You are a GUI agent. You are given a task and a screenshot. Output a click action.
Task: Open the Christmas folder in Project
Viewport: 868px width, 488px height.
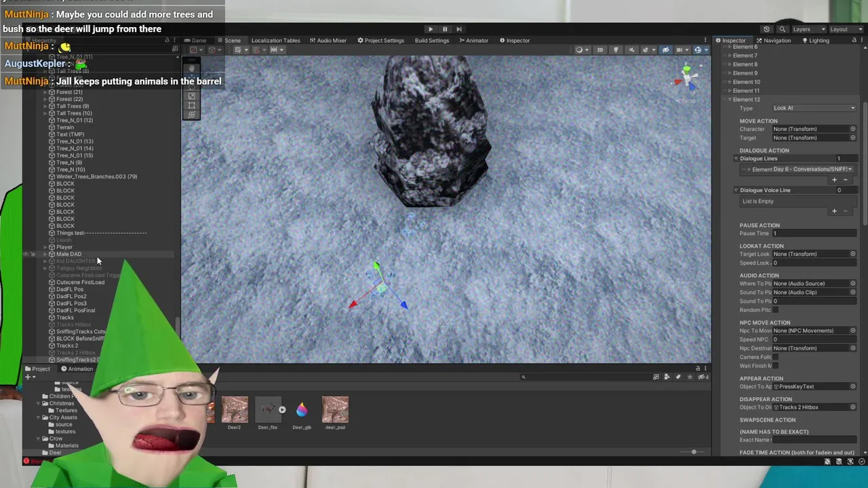pyautogui.click(x=62, y=403)
